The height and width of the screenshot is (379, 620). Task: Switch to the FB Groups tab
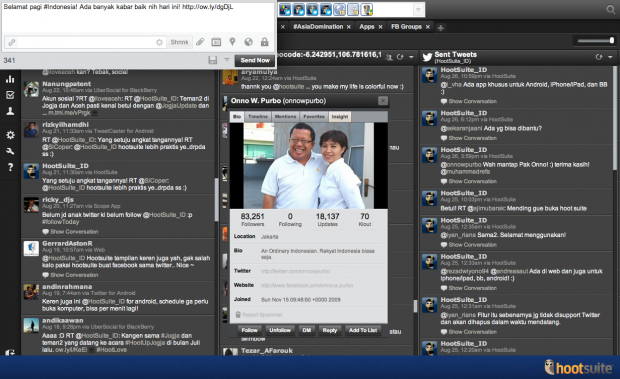[x=406, y=26]
